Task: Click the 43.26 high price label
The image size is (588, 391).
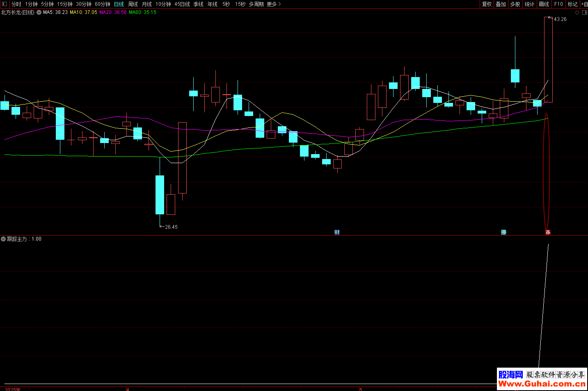Action: pos(560,19)
